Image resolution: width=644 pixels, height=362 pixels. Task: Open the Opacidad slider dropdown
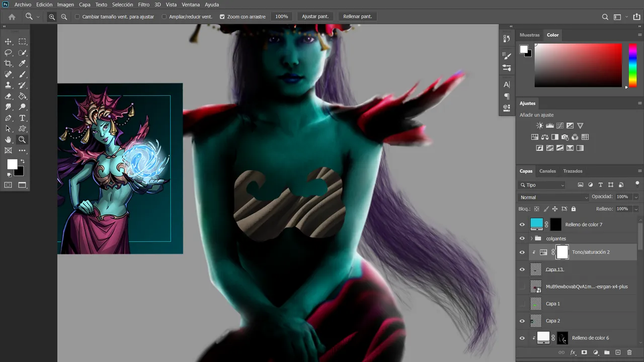tap(636, 197)
